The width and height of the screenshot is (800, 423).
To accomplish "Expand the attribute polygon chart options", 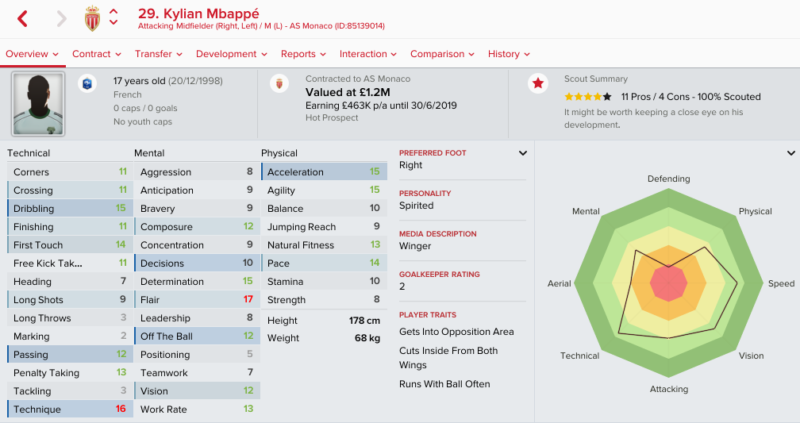I will 791,153.
